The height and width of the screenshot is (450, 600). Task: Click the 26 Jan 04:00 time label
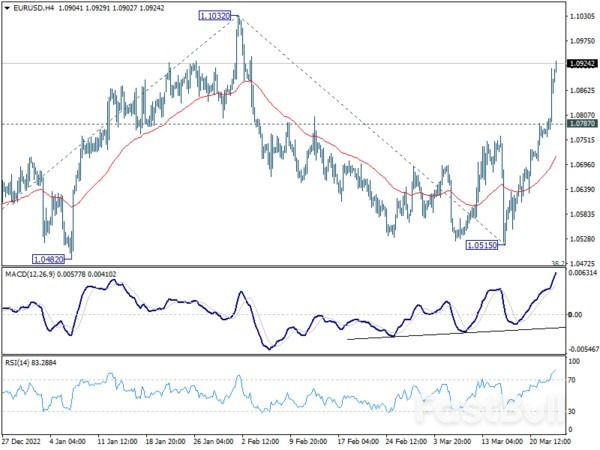(214, 441)
